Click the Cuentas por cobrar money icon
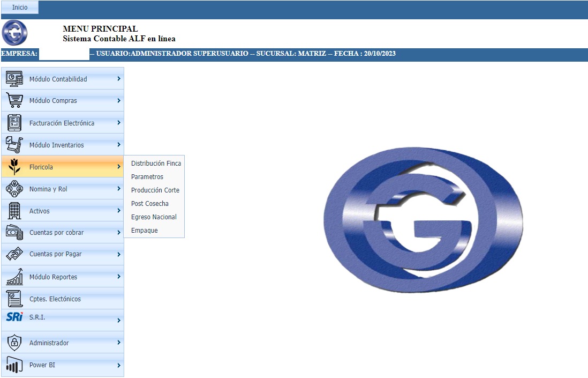Screen dimensions: 588x378 coord(14,233)
